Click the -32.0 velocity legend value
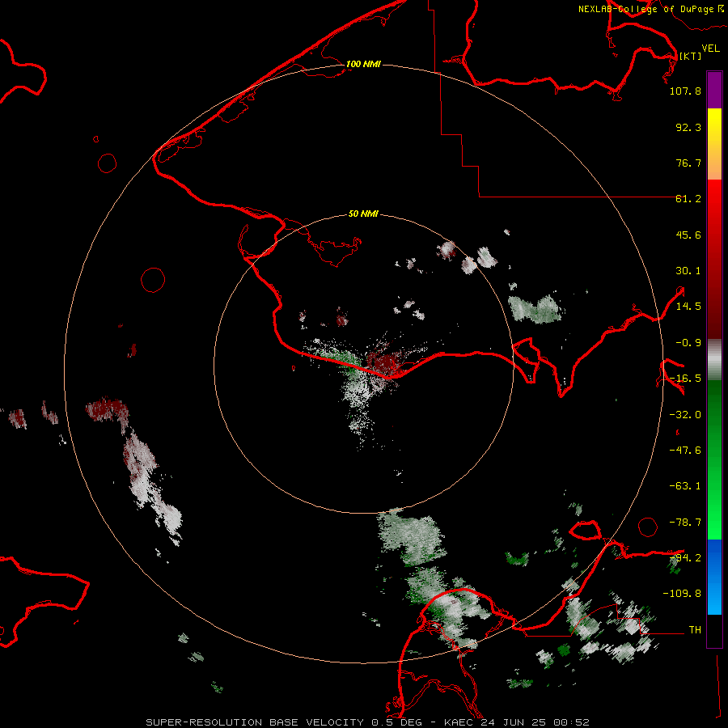 (685, 415)
